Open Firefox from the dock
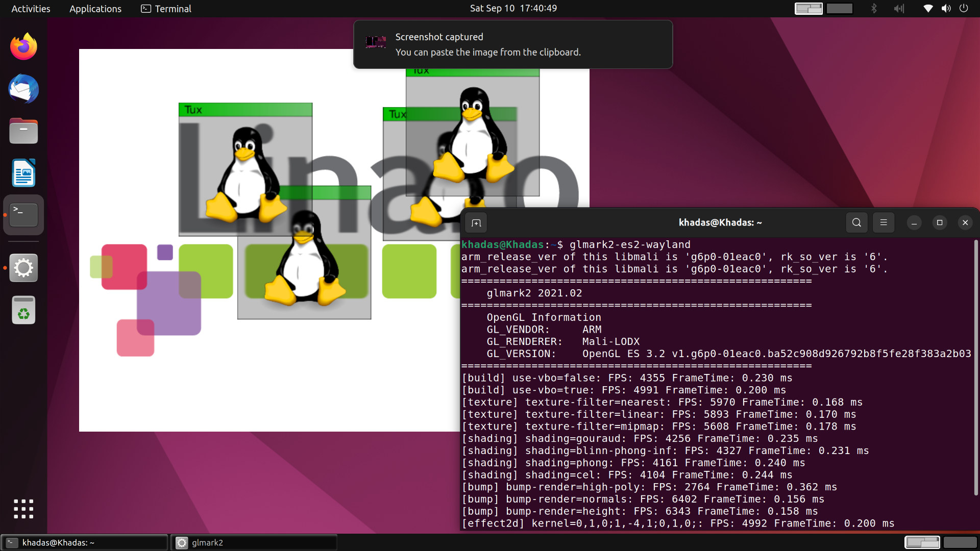 coord(23,47)
